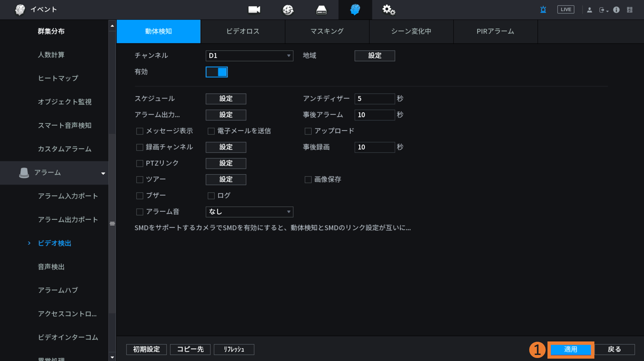Image resolution: width=644 pixels, height=361 pixels.
Task: Click the 適用 apply button
Action: coord(570,349)
